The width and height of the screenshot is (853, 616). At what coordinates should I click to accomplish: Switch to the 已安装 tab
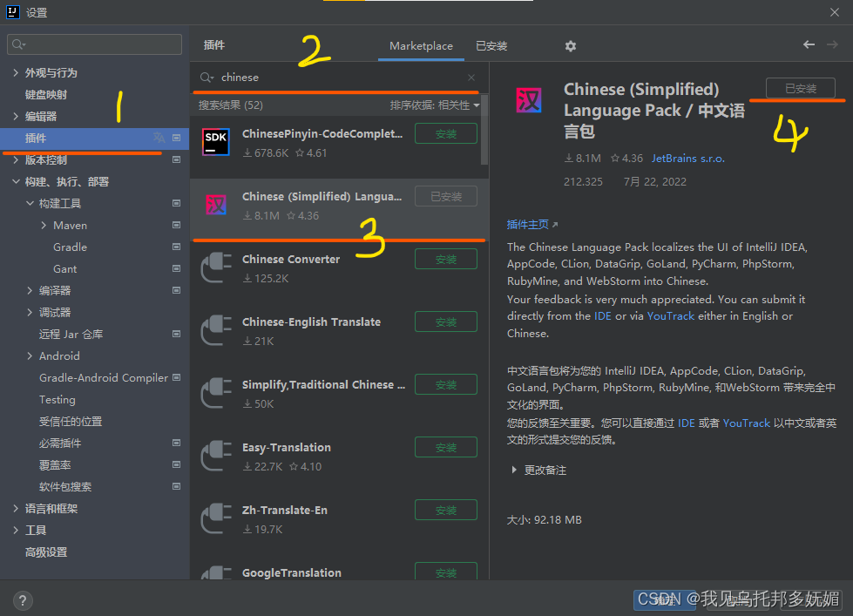coord(491,45)
